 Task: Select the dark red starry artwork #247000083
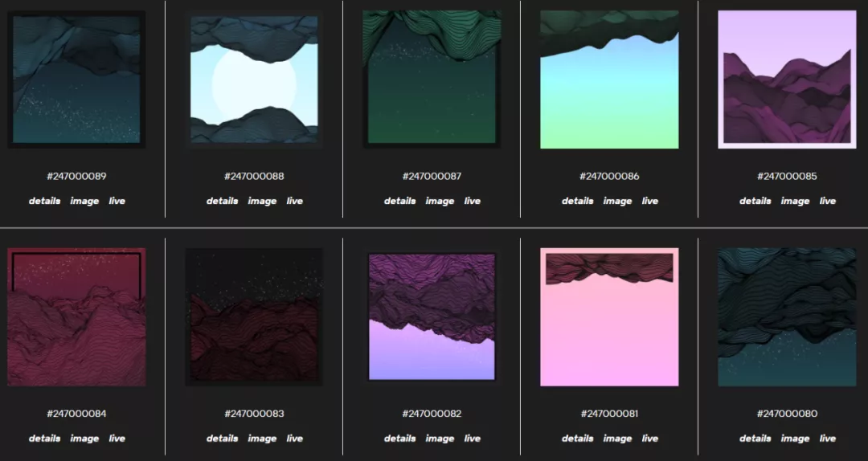tap(254, 317)
